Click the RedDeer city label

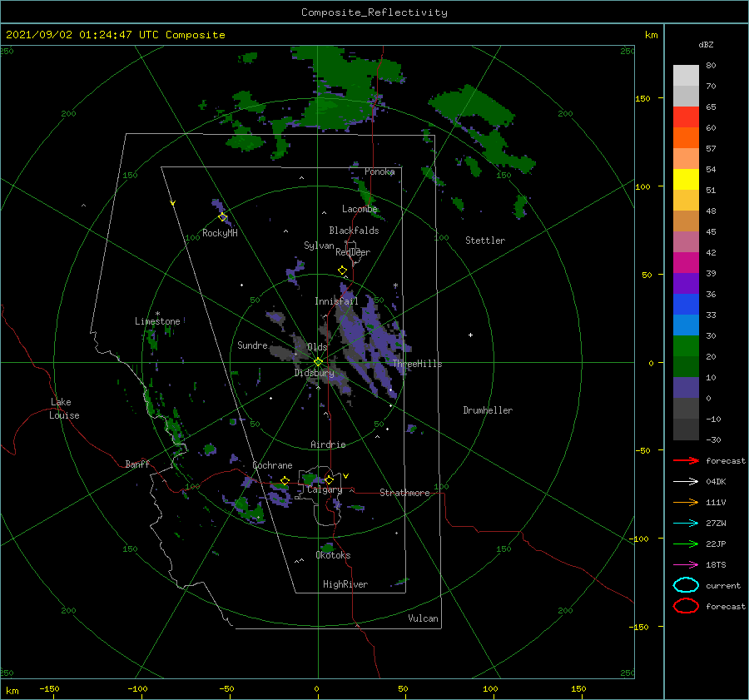(x=353, y=252)
